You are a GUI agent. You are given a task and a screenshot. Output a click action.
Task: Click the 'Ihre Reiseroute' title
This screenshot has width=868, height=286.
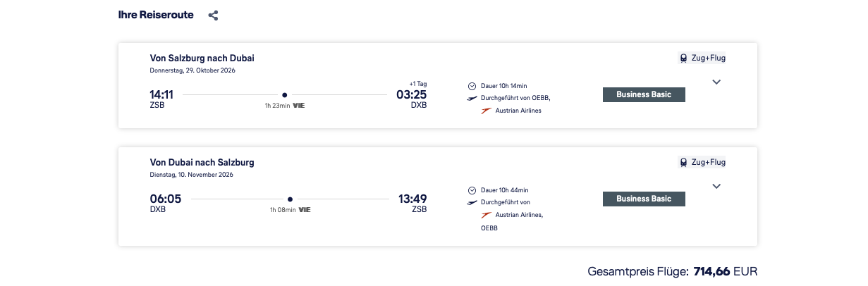(x=156, y=15)
